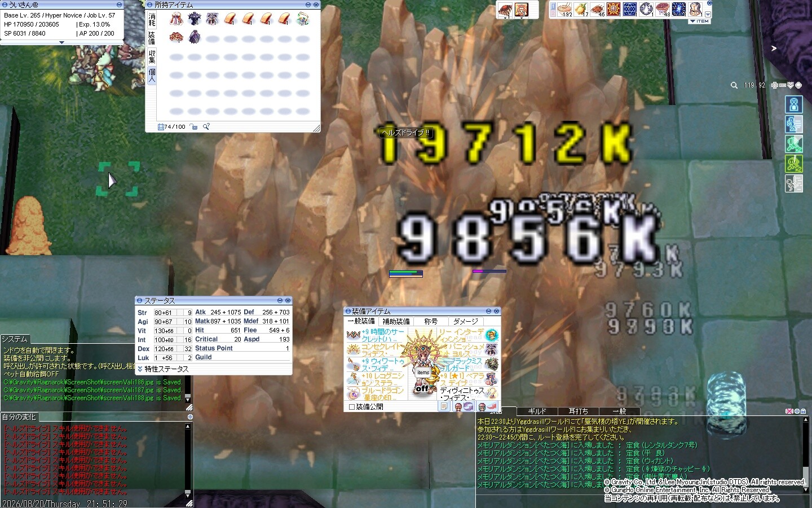Select the winged headgear item in inventory

point(213,20)
